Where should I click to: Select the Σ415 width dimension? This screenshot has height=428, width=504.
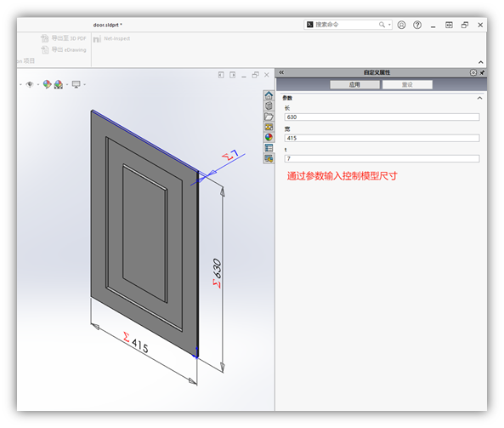pyautogui.click(x=136, y=342)
